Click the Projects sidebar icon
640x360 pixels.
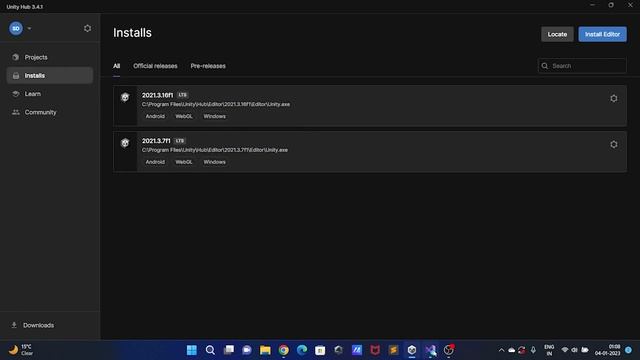tap(16, 57)
